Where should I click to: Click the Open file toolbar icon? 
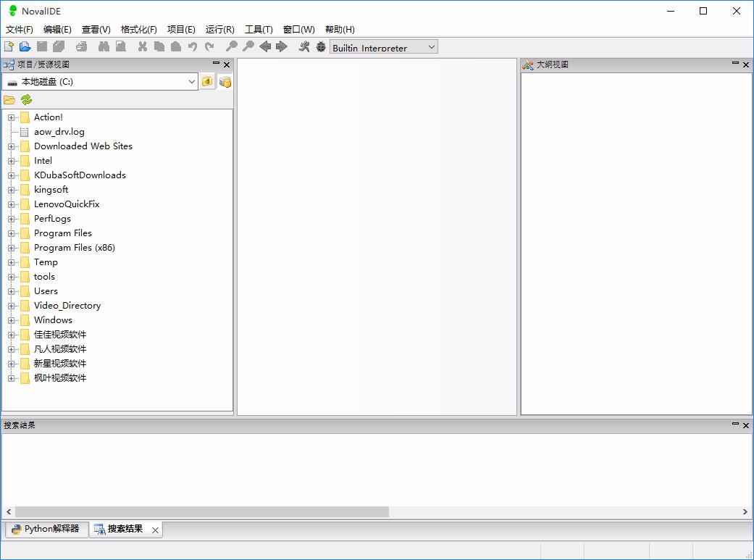25,46
